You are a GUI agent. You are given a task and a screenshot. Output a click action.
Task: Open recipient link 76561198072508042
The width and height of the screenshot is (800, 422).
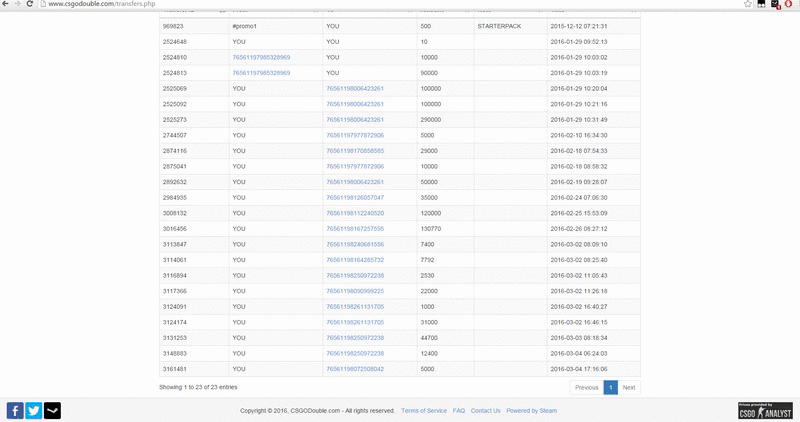point(355,369)
